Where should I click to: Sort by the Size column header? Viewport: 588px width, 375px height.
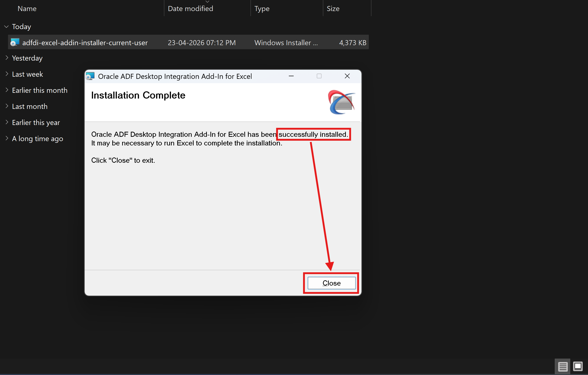pyautogui.click(x=333, y=9)
